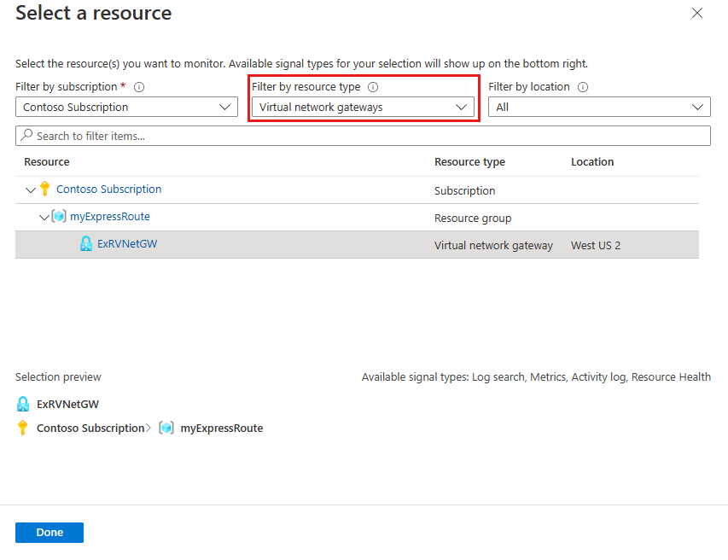Click the Contoso Subscription key icon

click(x=45, y=190)
